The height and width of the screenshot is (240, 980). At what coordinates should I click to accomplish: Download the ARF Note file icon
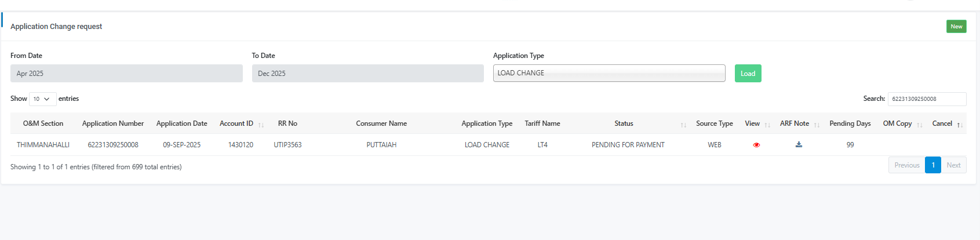click(x=799, y=144)
